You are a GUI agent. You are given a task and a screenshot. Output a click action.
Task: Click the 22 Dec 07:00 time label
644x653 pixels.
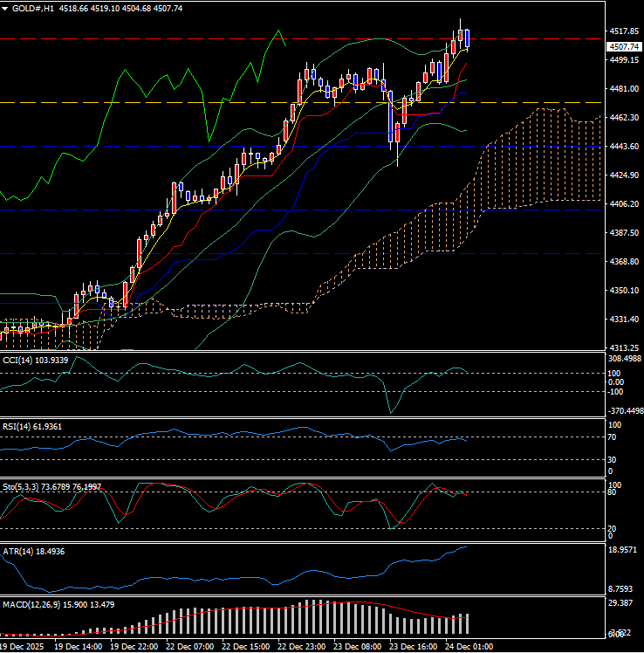(x=190, y=647)
